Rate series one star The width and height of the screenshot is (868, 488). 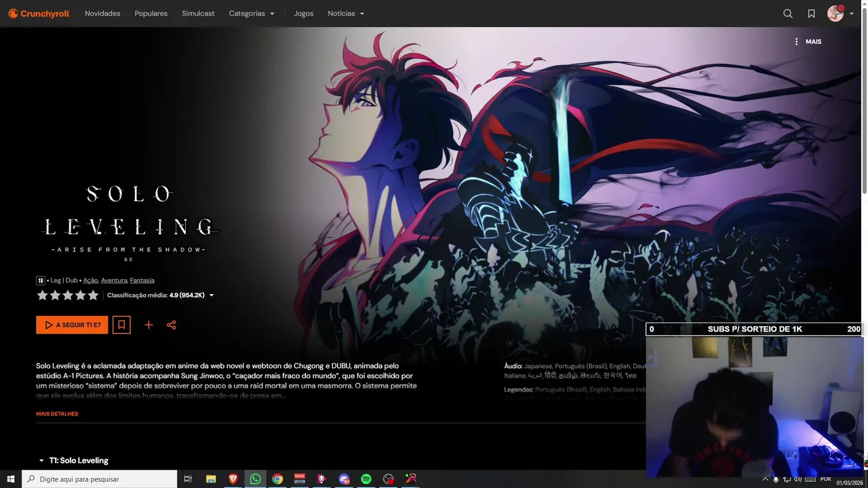pyautogui.click(x=42, y=295)
